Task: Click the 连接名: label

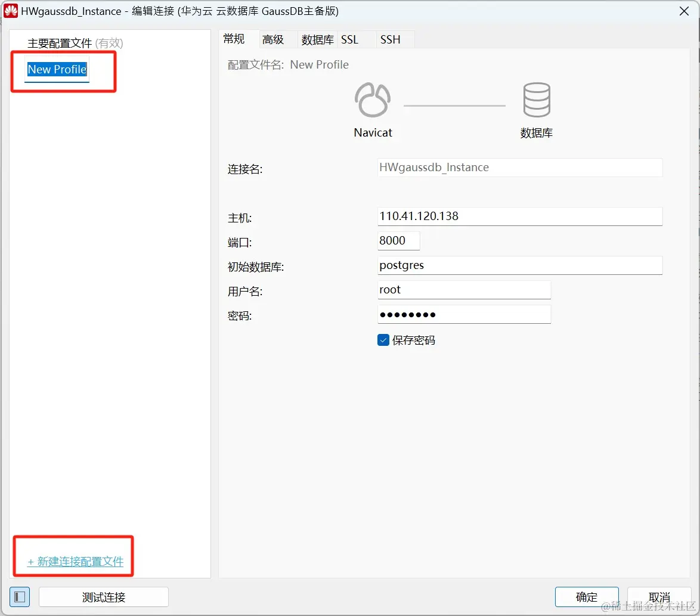Action: point(245,169)
